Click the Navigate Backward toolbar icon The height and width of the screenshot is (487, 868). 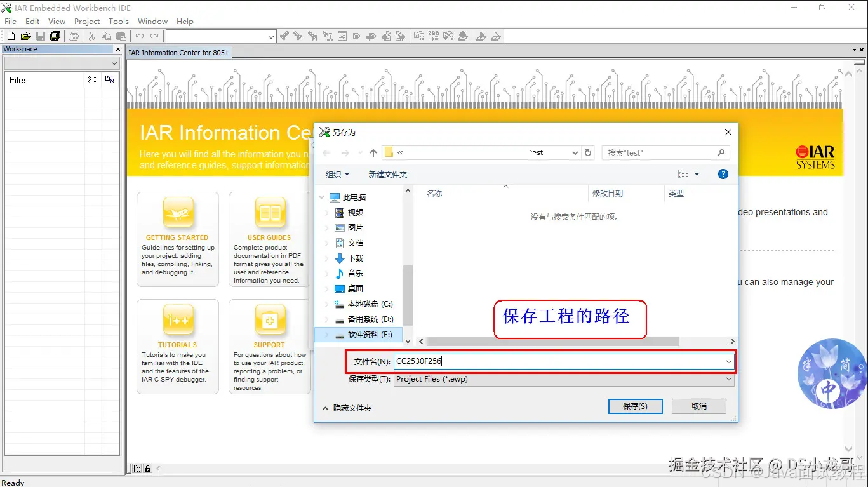tap(385, 36)
